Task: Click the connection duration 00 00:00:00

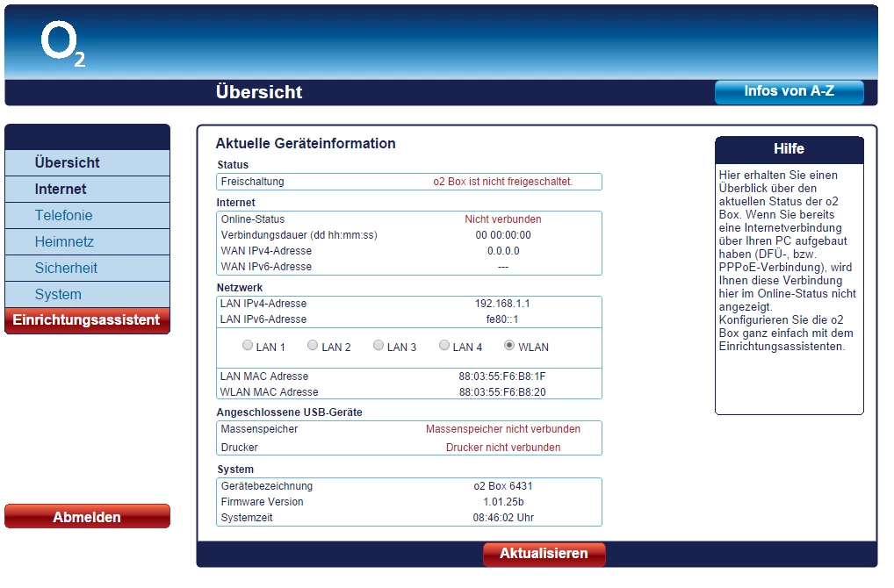Action: tap(503, 235)
